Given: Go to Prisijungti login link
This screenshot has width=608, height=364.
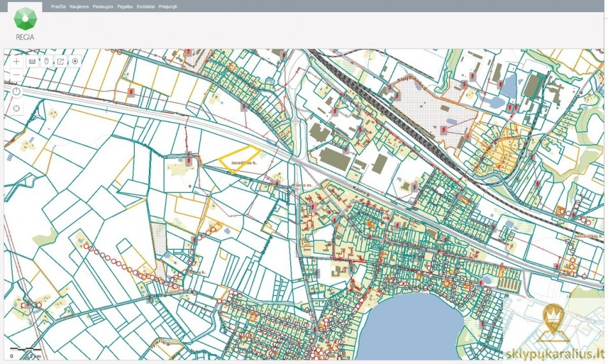Looking at the screenshot, I should [168, 6].
